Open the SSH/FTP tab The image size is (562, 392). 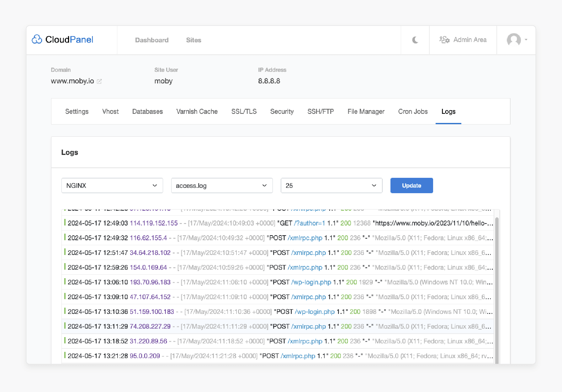click(321, 112)
